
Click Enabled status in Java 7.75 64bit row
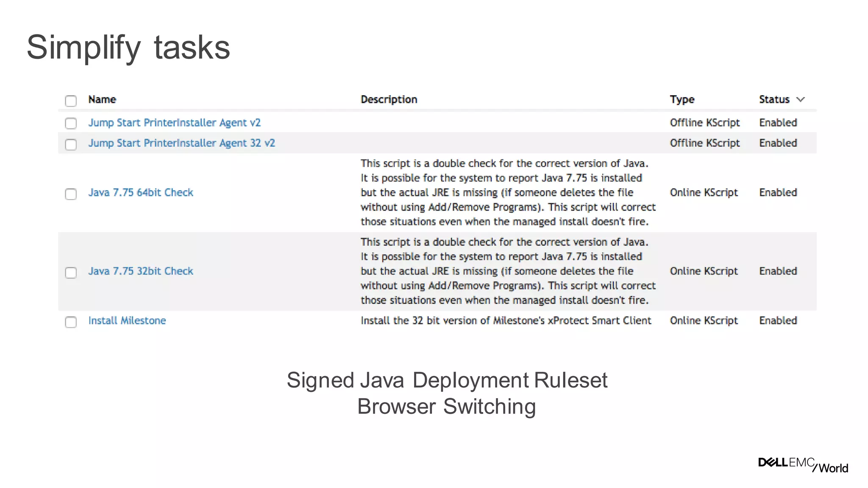coord(778,193)
